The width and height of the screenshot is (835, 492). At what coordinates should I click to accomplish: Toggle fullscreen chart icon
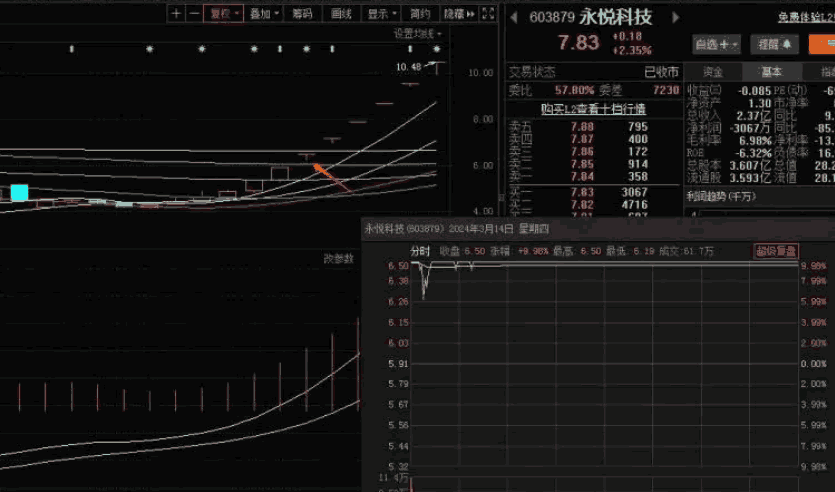(488, 14)
